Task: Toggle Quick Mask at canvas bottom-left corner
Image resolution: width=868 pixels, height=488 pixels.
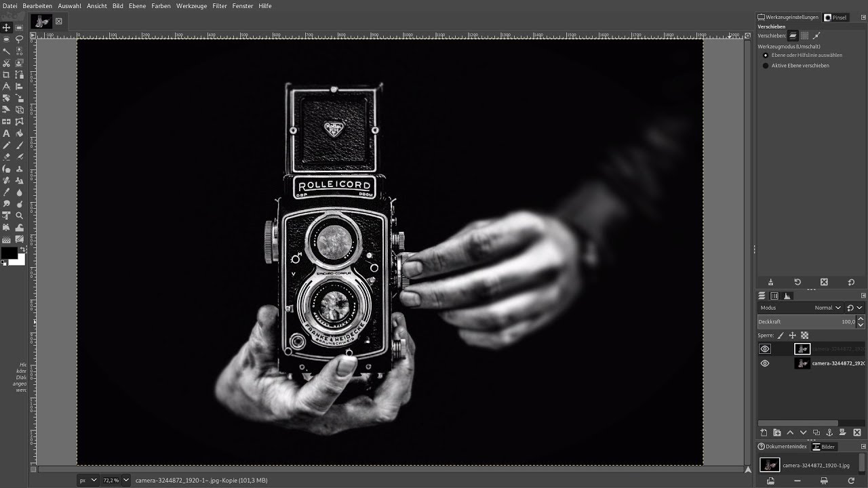Action: [x=33, y=469]
